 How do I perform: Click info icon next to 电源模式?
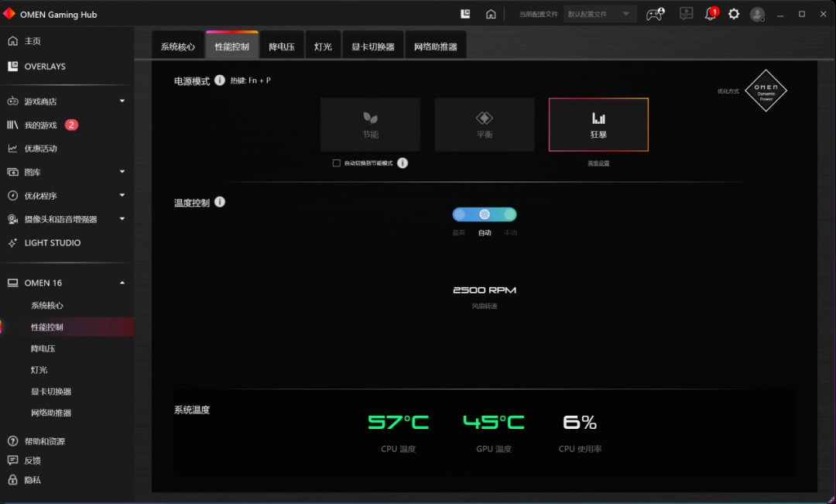tap(220, 80)
